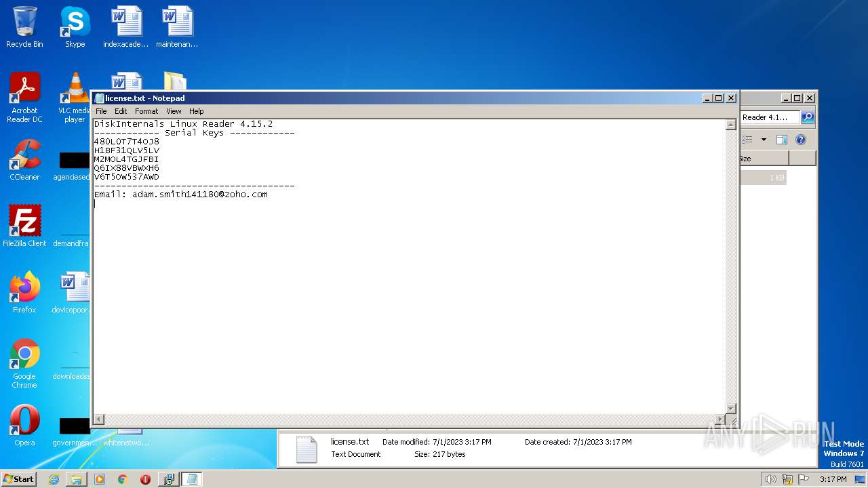The image size is (868, 488).
Task: Launch Acrobat Reader DC shortcut
Action: [x=24, y=98]
